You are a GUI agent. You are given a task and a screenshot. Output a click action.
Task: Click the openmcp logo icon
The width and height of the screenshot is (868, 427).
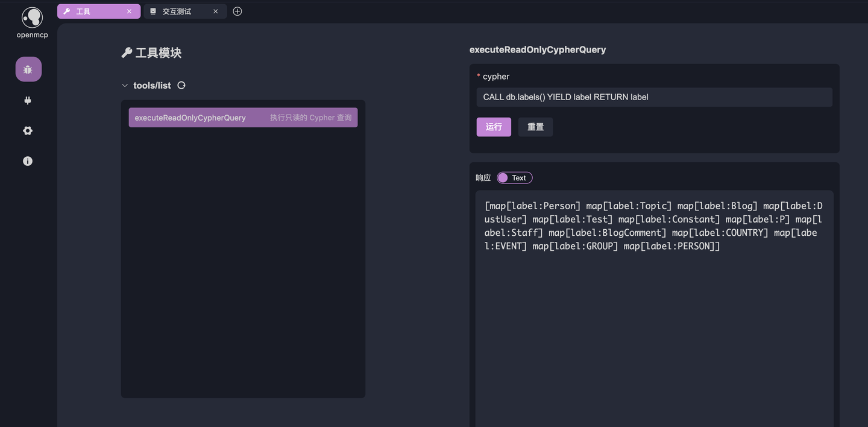click(32, 17)
